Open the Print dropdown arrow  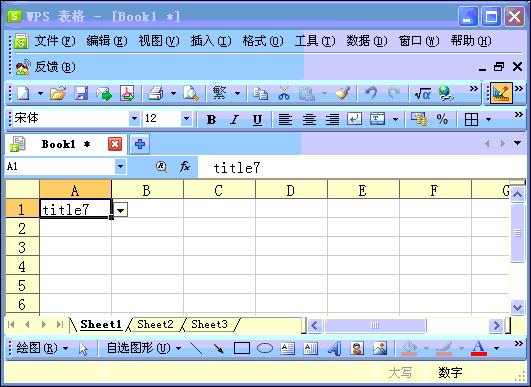coord(173,93)
